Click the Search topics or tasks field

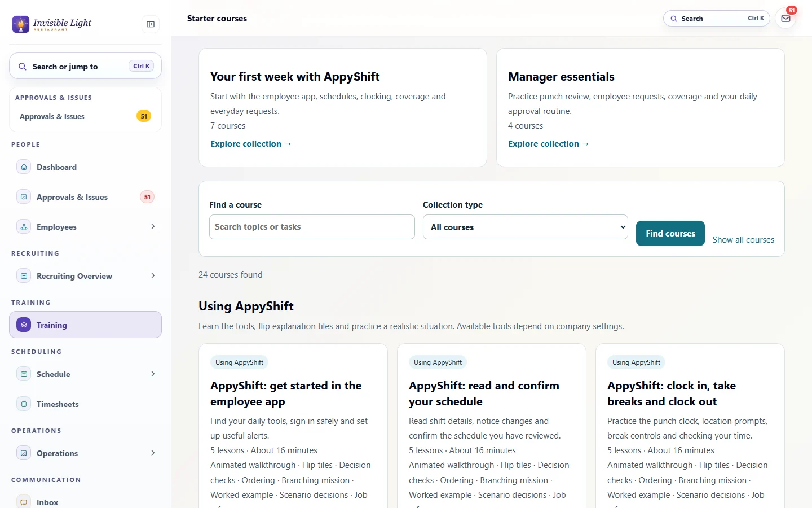pos(312,227)
